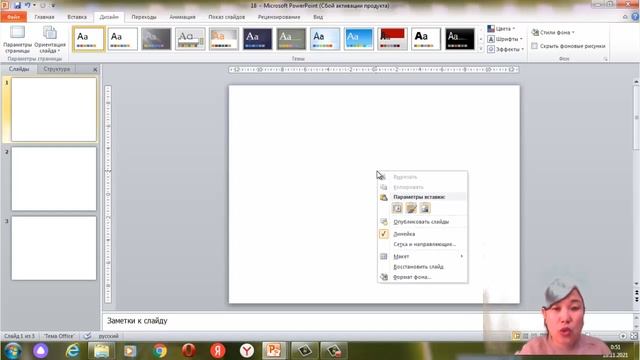Select slide 1 thumbnail in the pane
Image resolution: width=640 pixels, height=360 pixels.
pyautogui.click(x=54, y=109)
